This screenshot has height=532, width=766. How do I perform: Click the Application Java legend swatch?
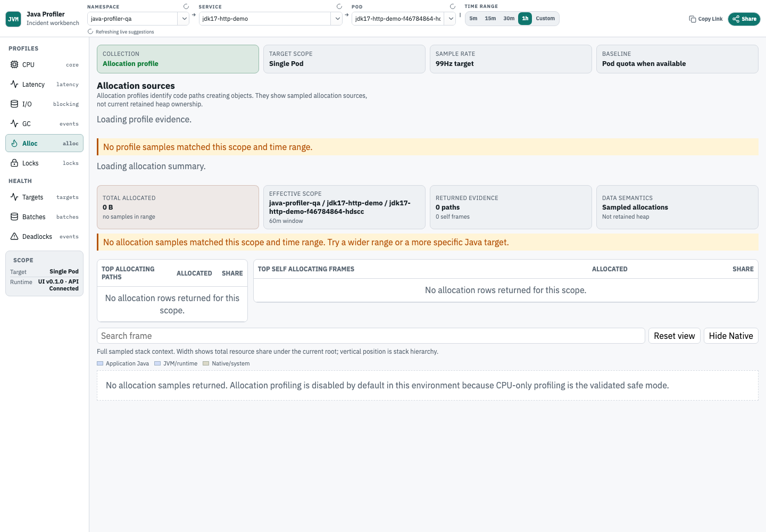(100, 363)
